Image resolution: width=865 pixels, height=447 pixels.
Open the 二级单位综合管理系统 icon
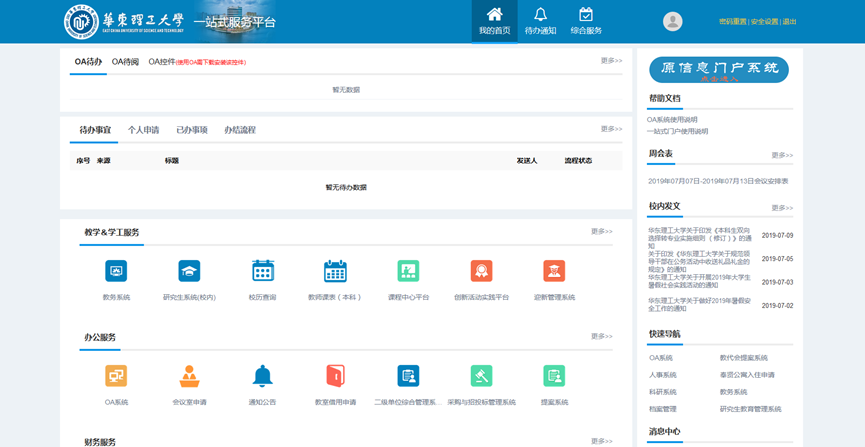pos(408,376)
